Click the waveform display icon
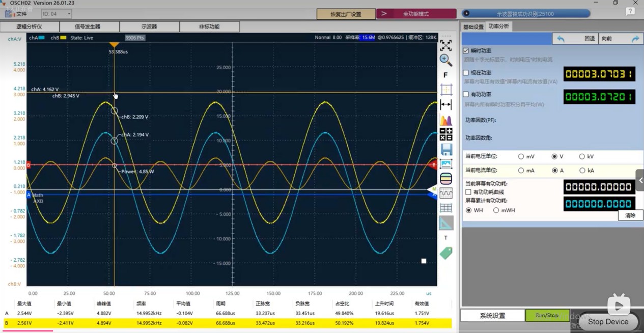The height and width of the screenshot is (333, 644). point(446,193)
